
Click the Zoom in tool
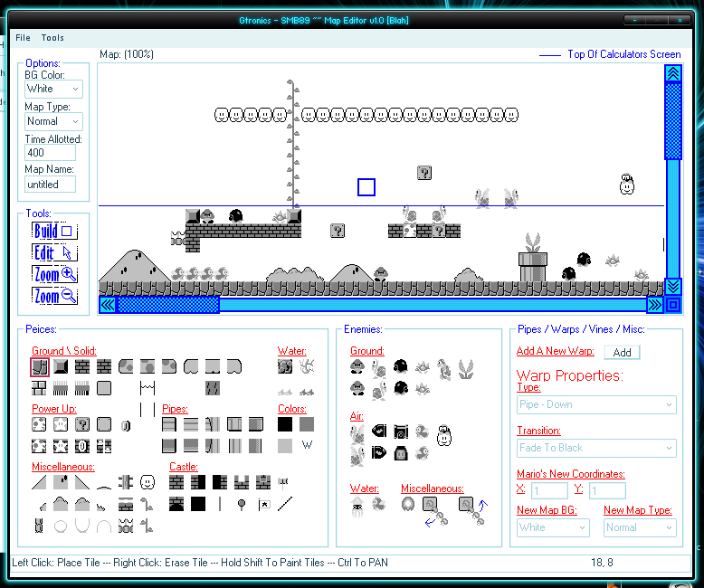coord(55,274)
